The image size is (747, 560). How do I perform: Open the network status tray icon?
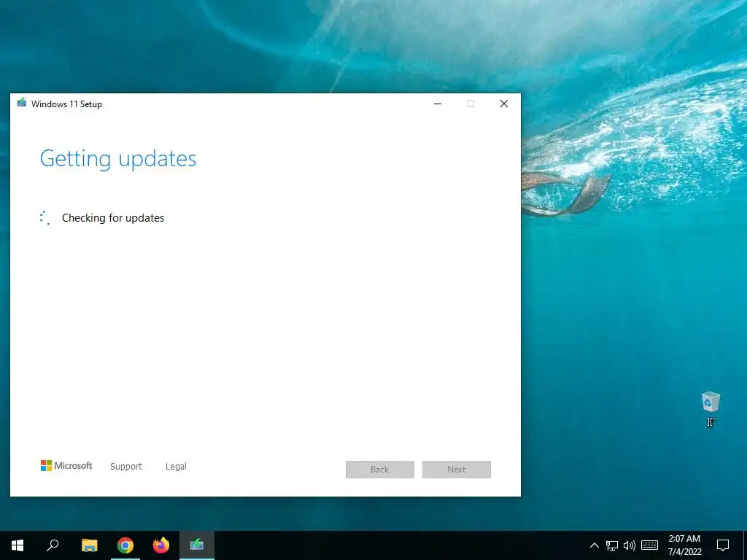coord(612,545)
